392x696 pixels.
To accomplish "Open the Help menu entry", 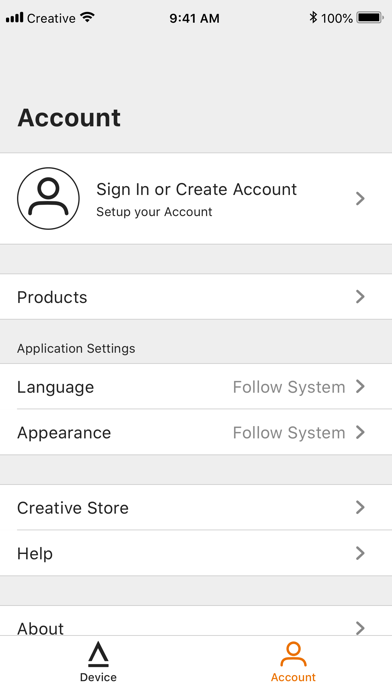I will 196,553.
